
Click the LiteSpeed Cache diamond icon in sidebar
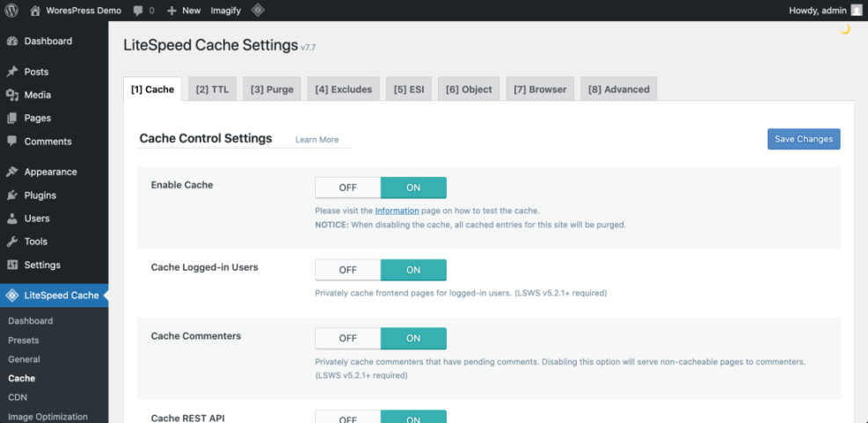tap(12, 295)
